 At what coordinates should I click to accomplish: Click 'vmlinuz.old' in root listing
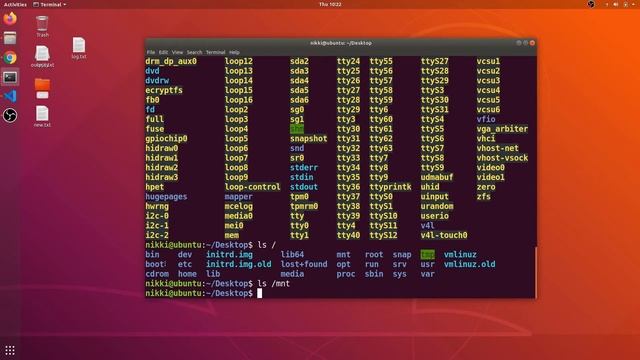point(470,264)
